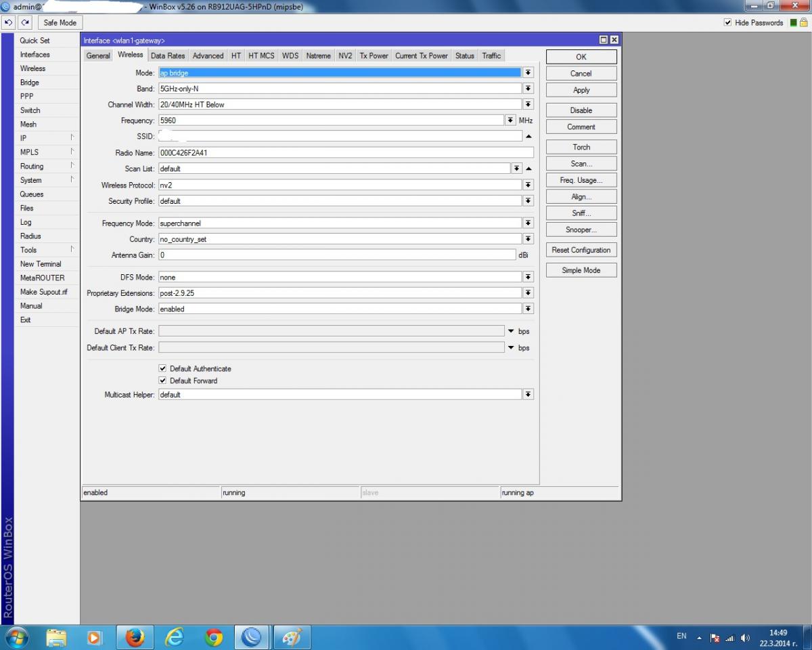Uncheck Default Authenticate checkbox
The image size is (812, 650).
pos(162,368)
